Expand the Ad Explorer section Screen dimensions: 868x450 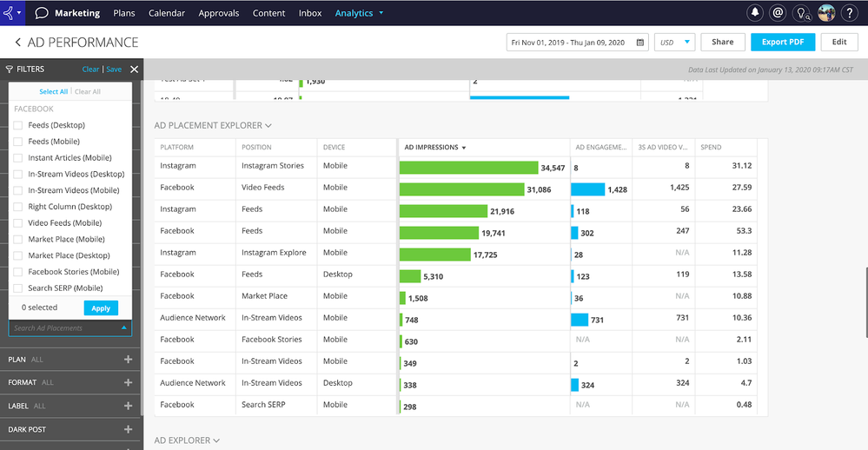216,440
